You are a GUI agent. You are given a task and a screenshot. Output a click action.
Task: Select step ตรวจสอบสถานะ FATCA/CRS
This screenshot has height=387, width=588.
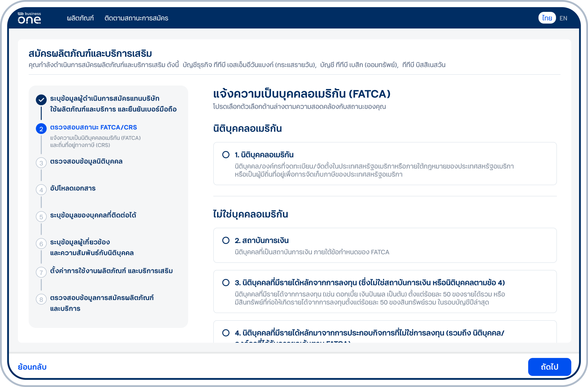(x=94, y=127)
